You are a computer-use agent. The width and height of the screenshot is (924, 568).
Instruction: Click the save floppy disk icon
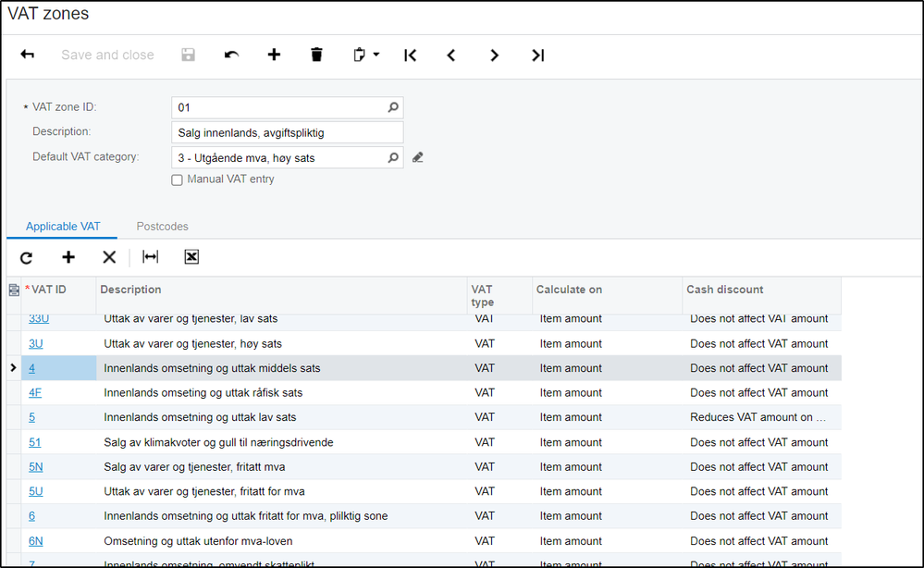point(188,55)
